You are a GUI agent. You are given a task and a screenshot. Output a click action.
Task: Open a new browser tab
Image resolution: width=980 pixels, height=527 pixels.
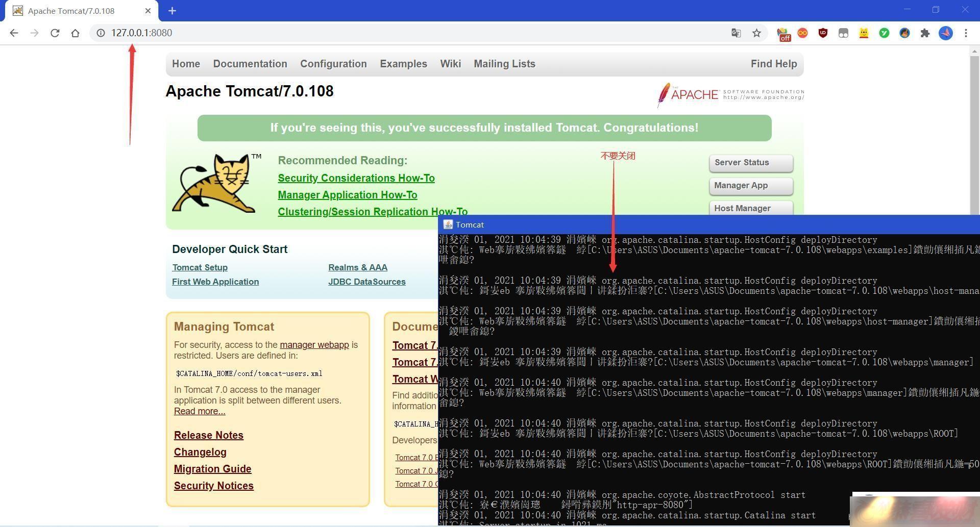(x=172, y=11)
